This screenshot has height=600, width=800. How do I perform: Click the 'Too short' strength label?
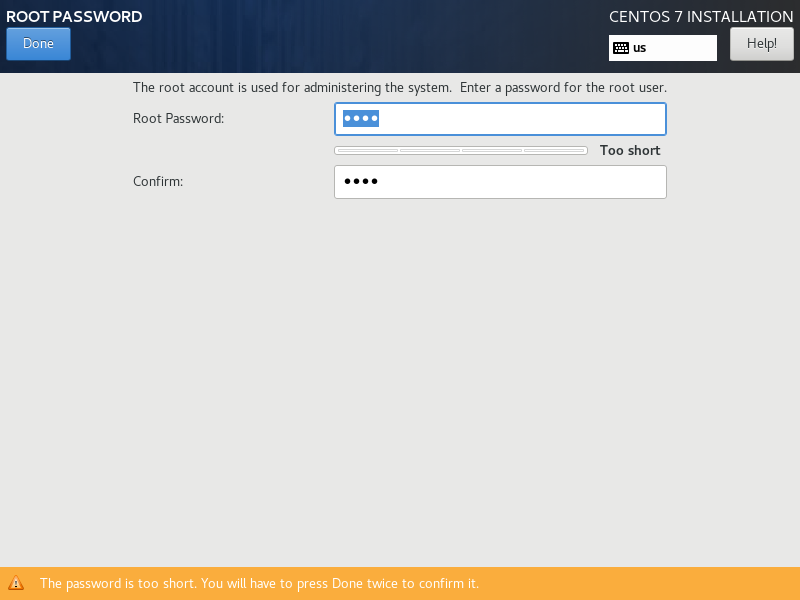tap(629, 151)
